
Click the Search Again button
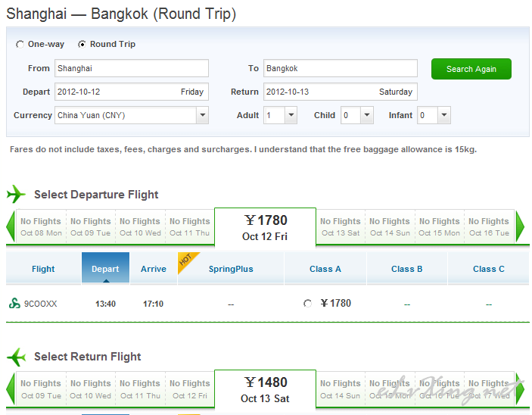click(471, 69)
